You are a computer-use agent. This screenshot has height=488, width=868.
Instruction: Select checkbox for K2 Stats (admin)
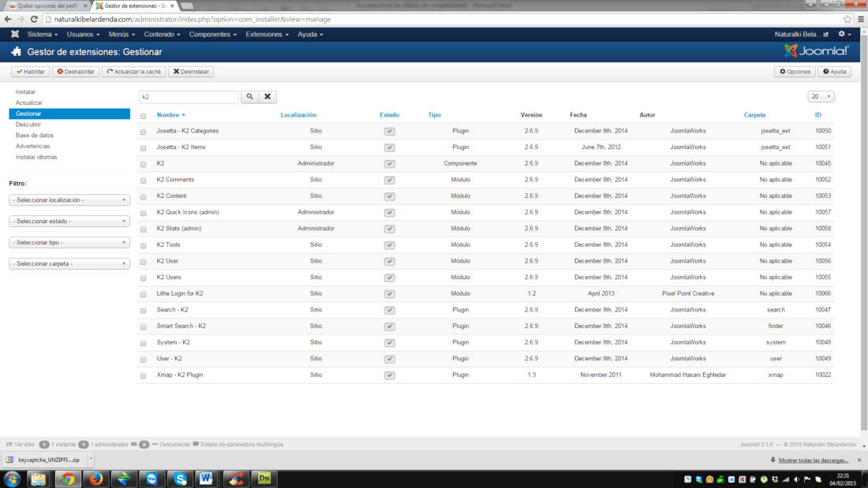(144, 229)
